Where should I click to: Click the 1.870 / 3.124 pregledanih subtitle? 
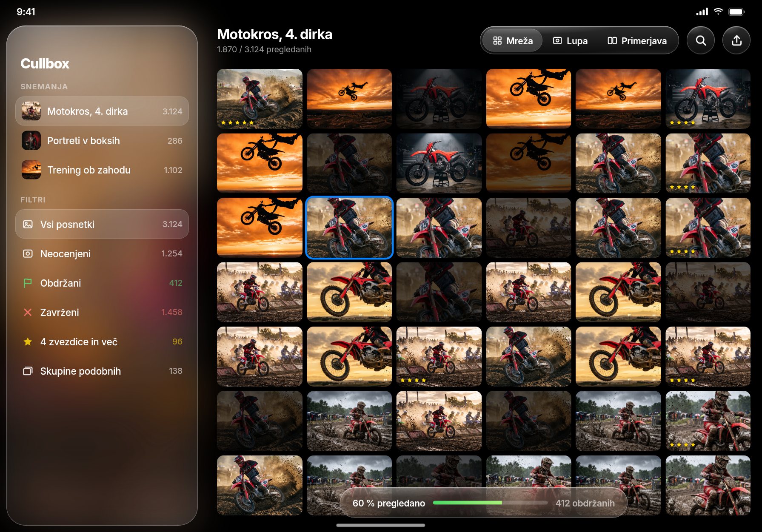(264, 49)
